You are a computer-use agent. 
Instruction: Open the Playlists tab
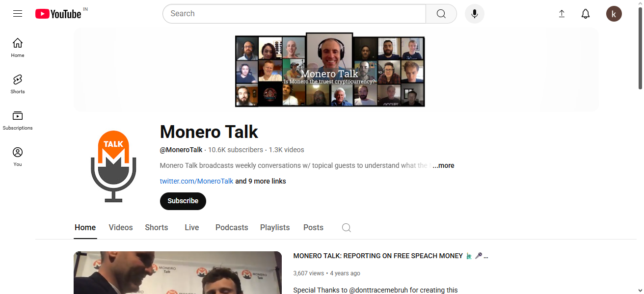(275, 228)
